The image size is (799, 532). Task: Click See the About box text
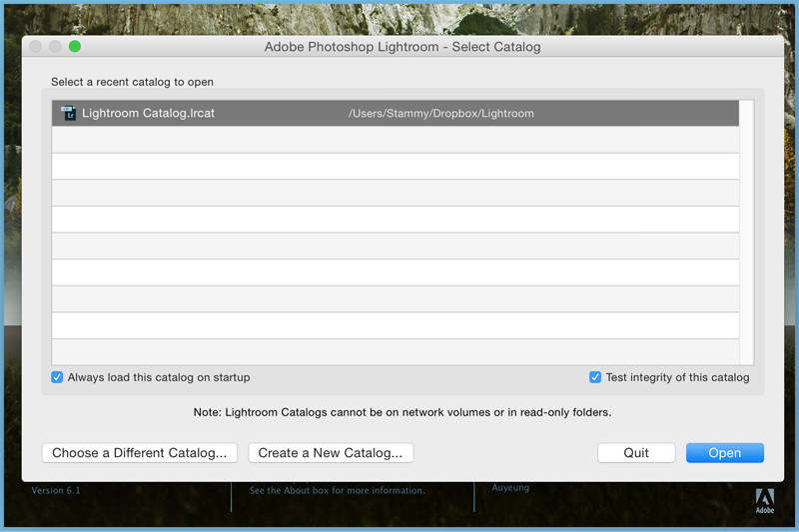click(x=337, y=491)
